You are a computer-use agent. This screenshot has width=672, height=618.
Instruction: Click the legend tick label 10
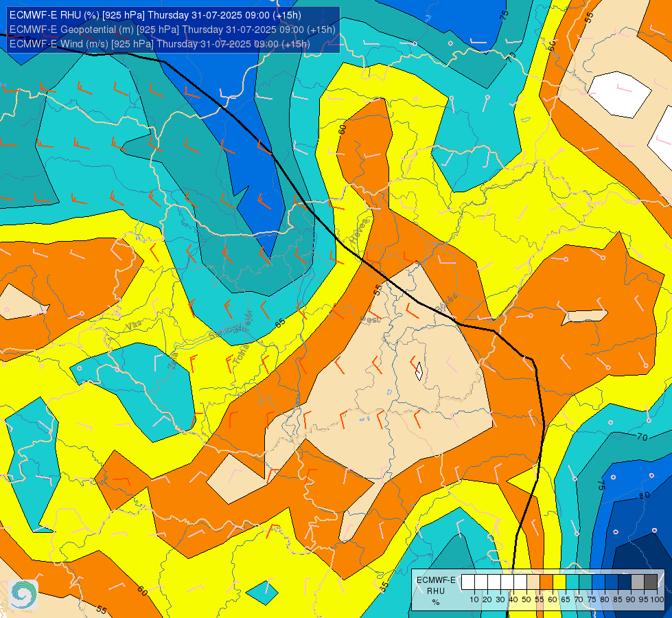[474, 599]
